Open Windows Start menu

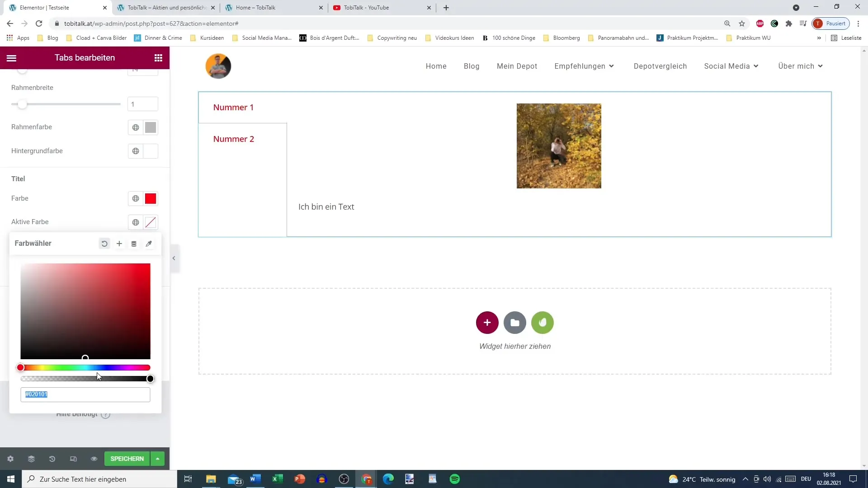tap(11, 479)
